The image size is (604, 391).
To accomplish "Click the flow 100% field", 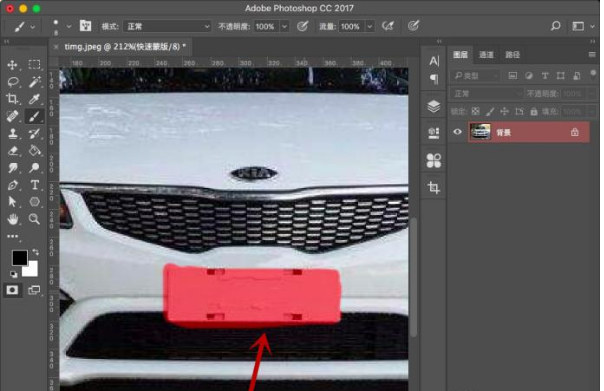I will coord(351,27).
